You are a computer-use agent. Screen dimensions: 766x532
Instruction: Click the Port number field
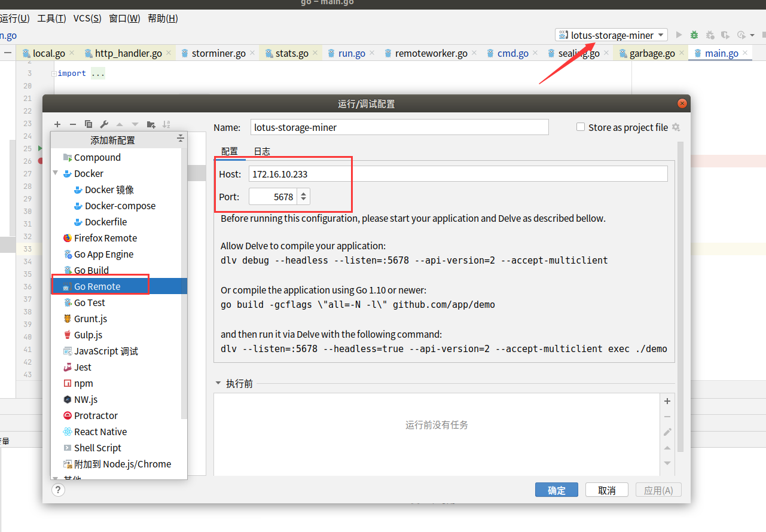(274, 196)
